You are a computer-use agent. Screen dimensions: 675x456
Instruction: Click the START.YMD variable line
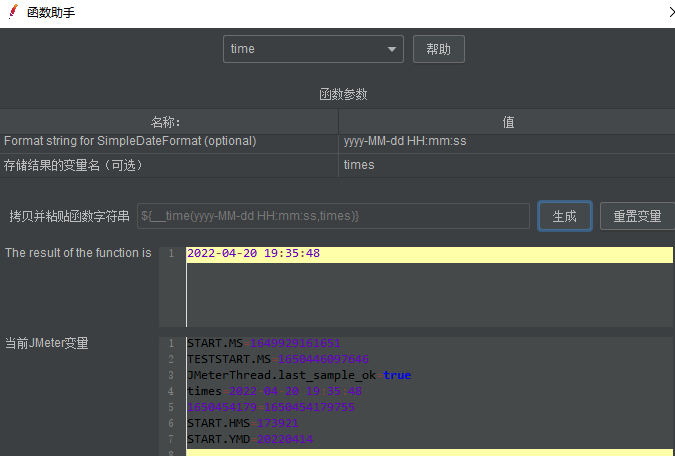click(250, 439)
